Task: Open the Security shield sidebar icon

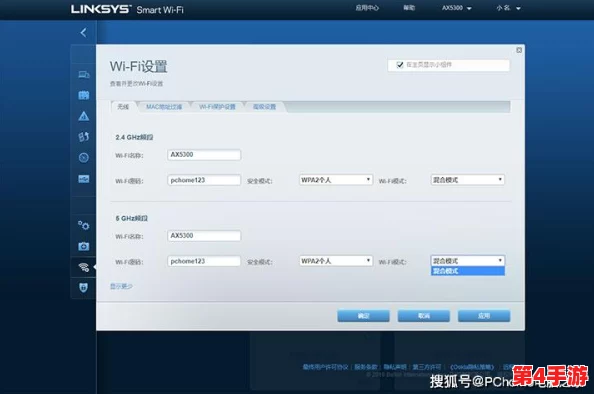Action: (x=84, y=288)
